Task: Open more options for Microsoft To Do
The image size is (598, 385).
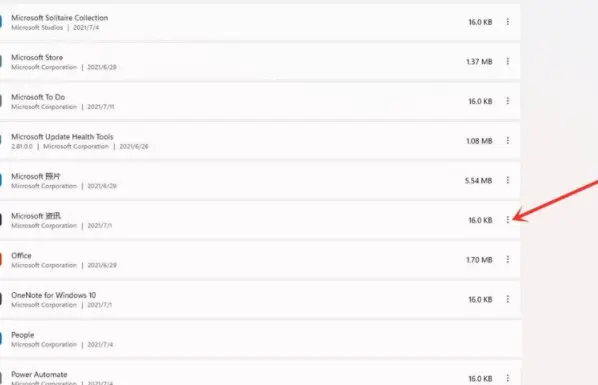Action: (x=508, y=101)
